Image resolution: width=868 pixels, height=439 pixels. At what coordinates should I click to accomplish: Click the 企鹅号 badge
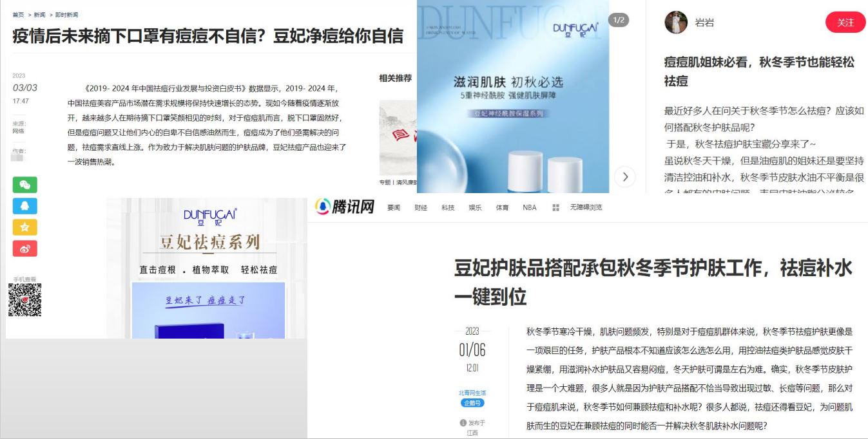coord(472,403)
